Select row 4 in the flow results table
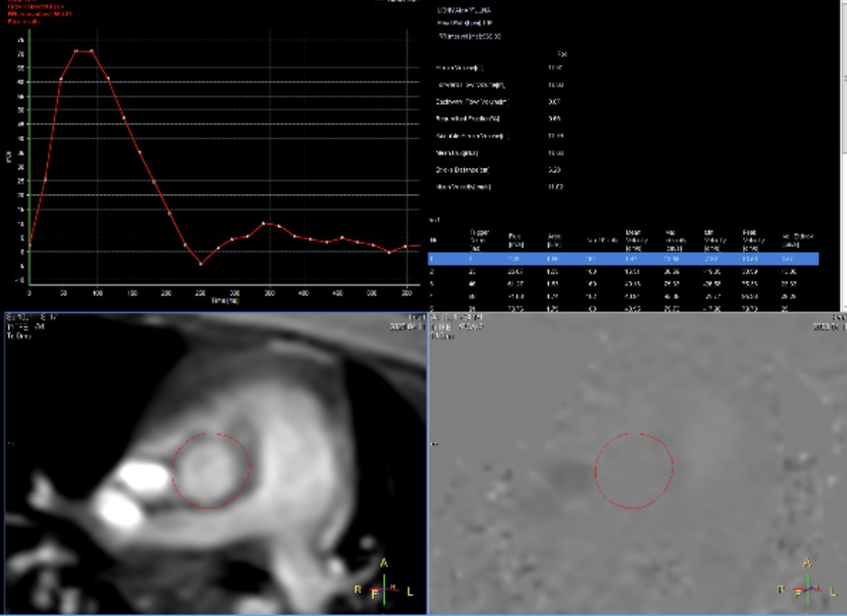This screenshot has width=847, height=616. coord(623,297)
